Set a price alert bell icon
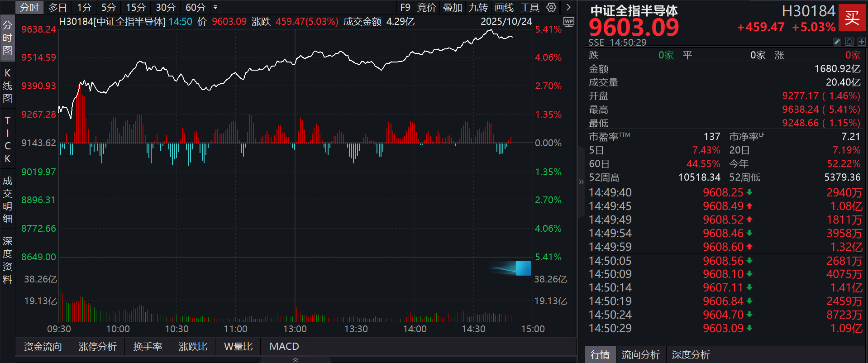Image resolution: width=868 pixels, height=363 pixels. pyautogui.click(x=849, y=42)
